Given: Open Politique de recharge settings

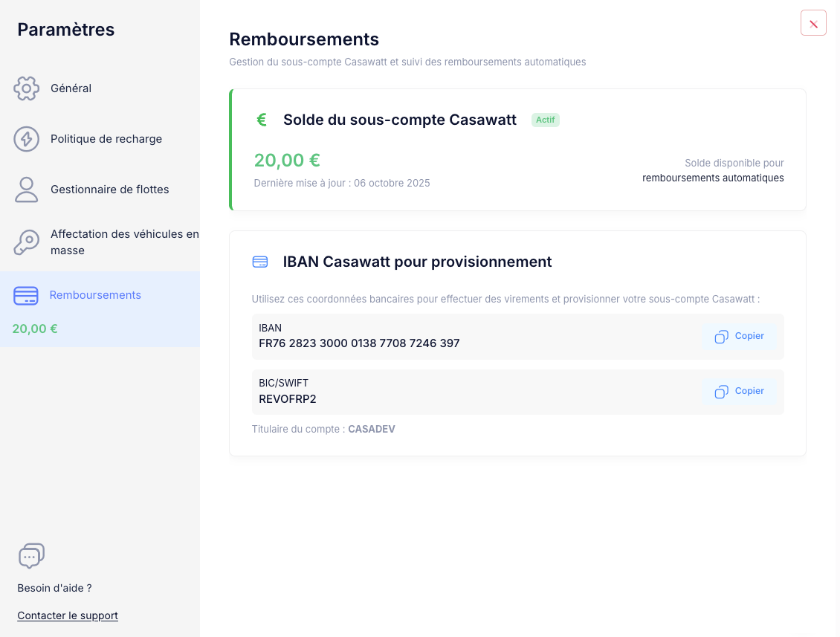Looking at the screenshot, I should click(x=106, y=139).
